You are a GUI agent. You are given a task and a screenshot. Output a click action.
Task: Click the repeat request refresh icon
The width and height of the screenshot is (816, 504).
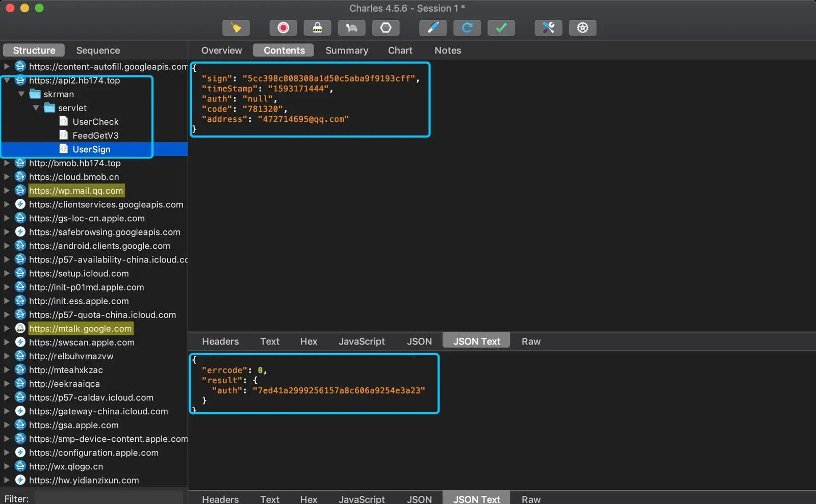tap(467, 28)
